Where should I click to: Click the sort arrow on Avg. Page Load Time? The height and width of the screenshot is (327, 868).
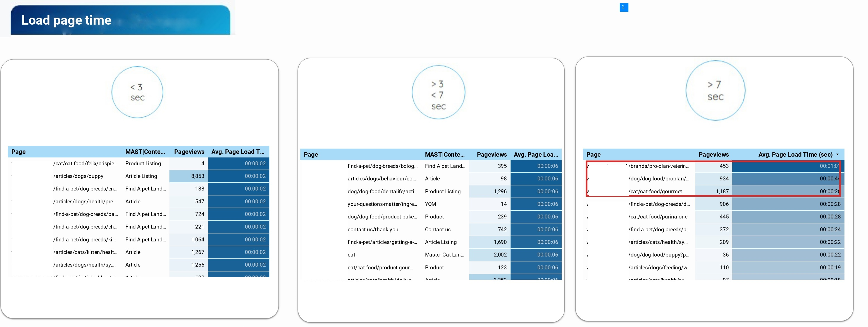point(837,155)
